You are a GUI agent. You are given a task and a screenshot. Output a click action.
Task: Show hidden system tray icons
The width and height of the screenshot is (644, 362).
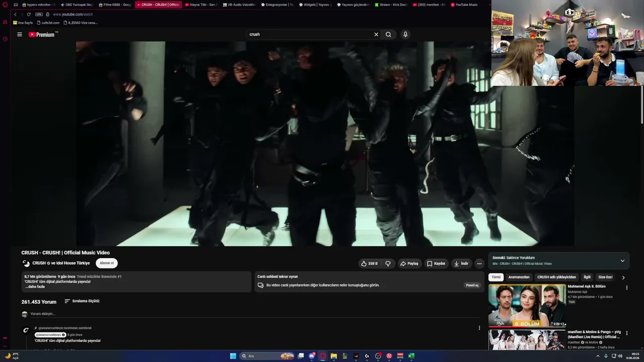(598, 356)
